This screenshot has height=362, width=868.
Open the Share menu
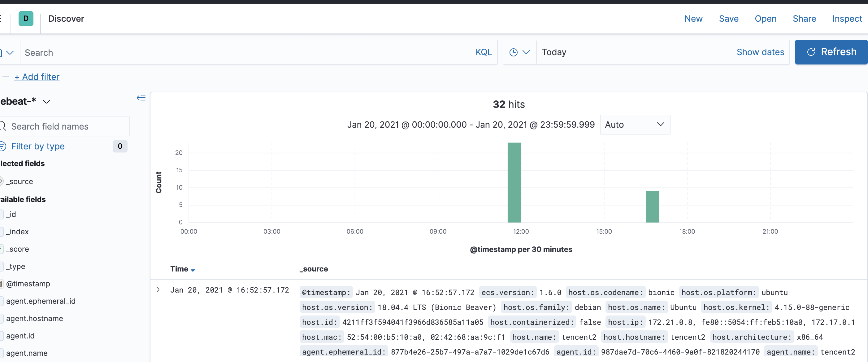(x=804, y=19)
